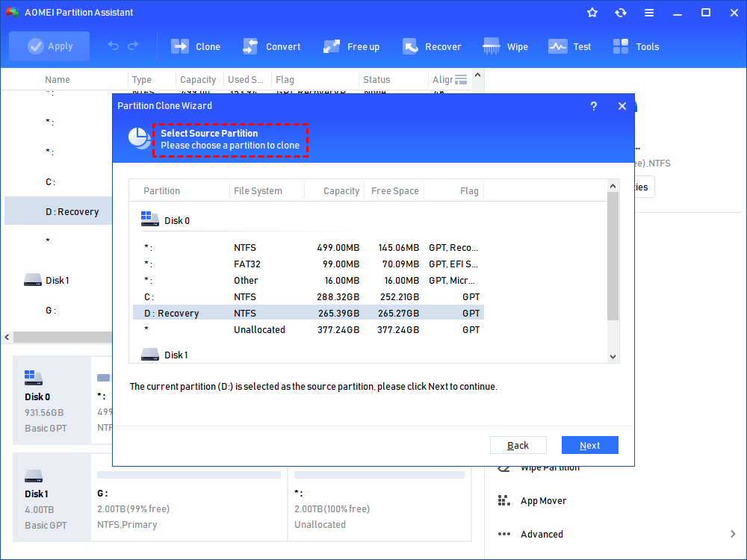Open the Wipe toolbar menu
The image size is (747, 560).
[505, 46]
